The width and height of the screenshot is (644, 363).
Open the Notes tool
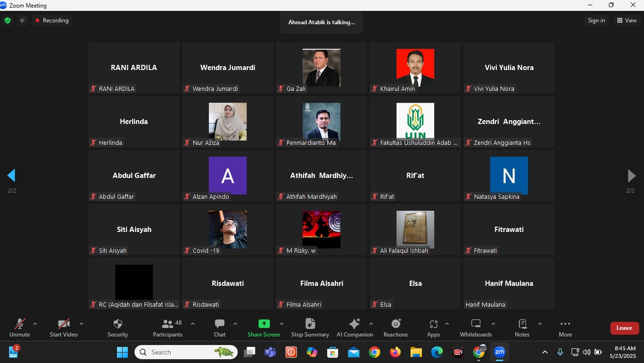[522, 328]
